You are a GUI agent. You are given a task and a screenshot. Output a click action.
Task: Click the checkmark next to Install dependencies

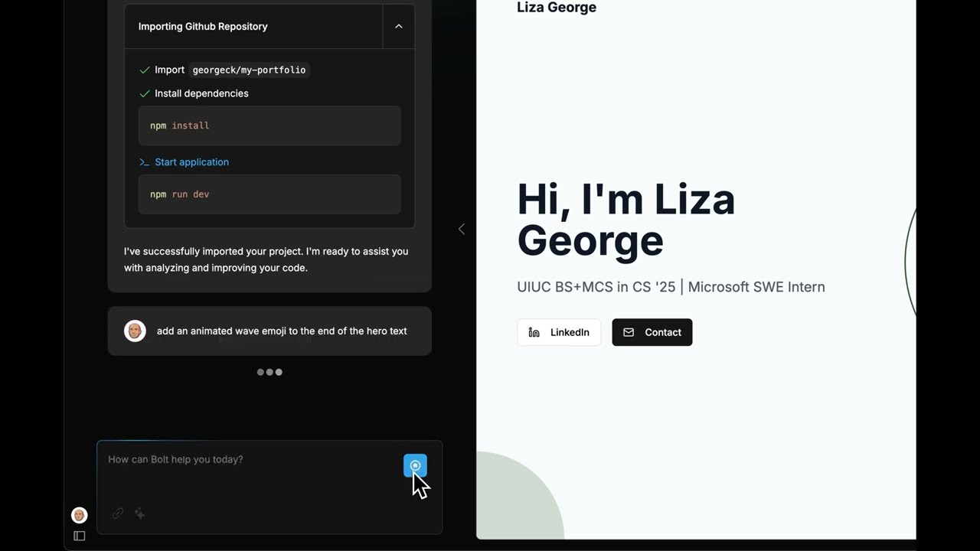pos(145,93)
